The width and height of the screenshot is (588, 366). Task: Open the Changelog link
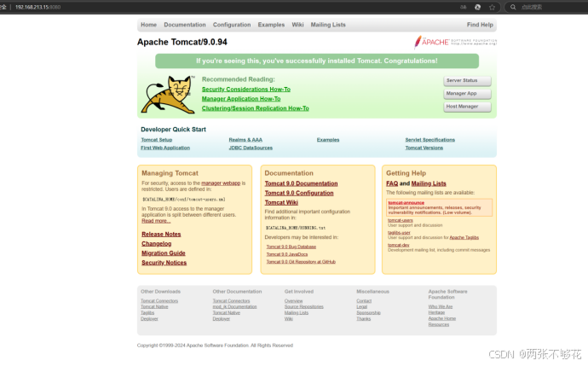(x=157, y=244)
